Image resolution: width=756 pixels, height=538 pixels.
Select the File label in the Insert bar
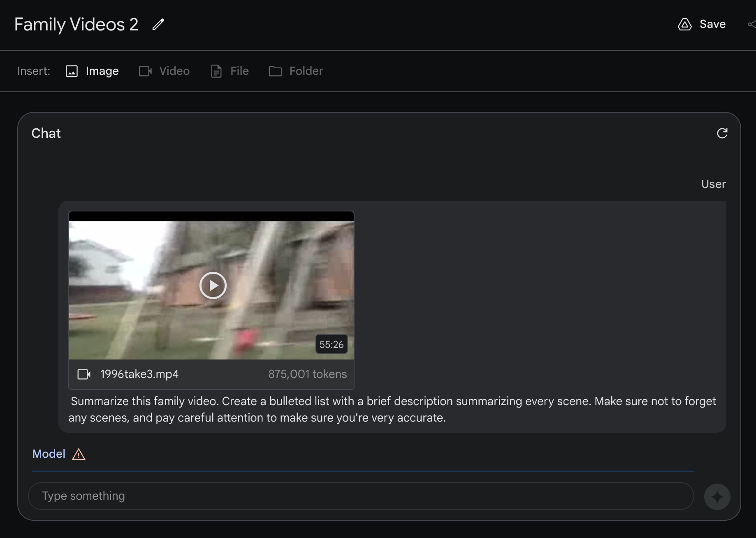pyautogui.click(x=239, y=71)
